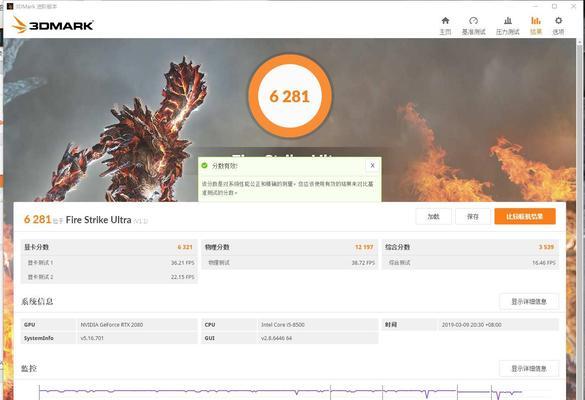
Task: Click the 22.15 FPS value
Action: [183, 277]
